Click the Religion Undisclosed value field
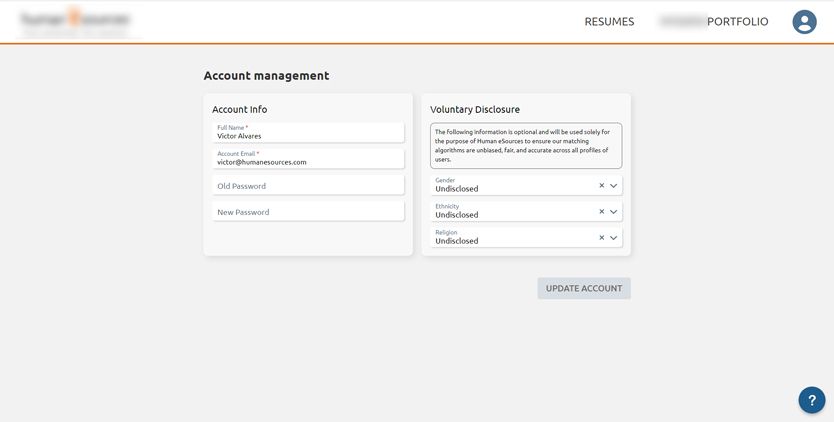834x422 pixels. click(510, 239)
